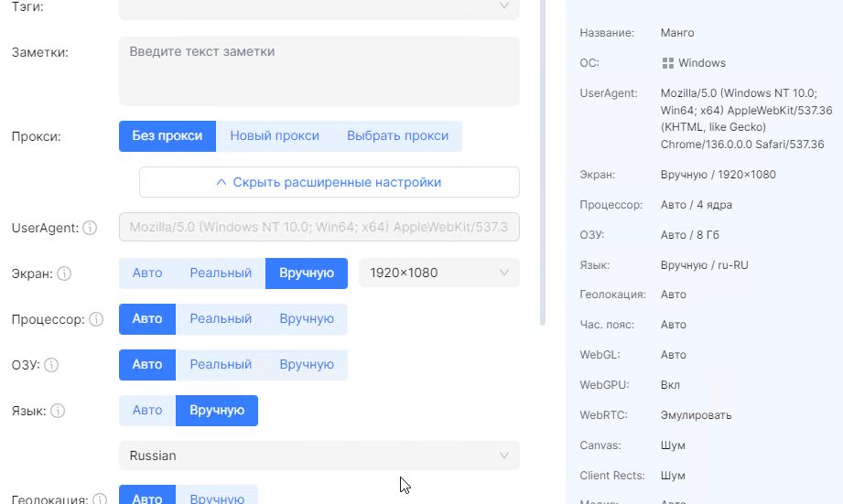Switch to Выбрать прокси tab

[397, 135]
